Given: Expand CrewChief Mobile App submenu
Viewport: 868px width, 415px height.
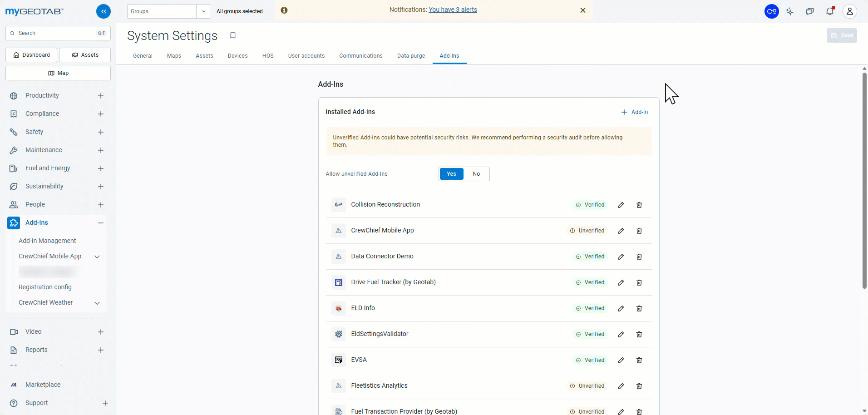Looking at the screenshot, I should 97,257.
